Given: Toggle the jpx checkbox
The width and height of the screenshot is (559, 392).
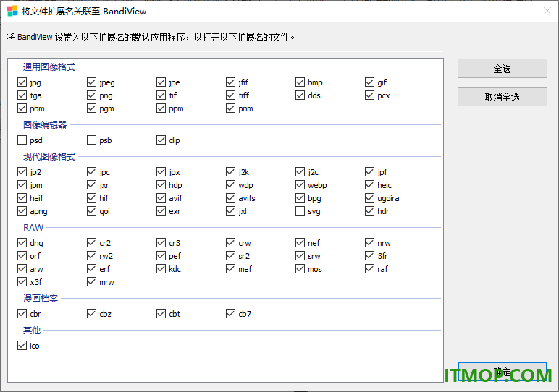Looking at the screenshot, I should [161, 172].
